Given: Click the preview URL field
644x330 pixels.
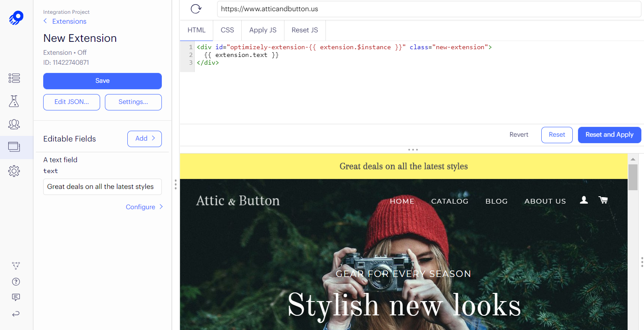Looking at the screenshot, I should (x=429, y=9).
